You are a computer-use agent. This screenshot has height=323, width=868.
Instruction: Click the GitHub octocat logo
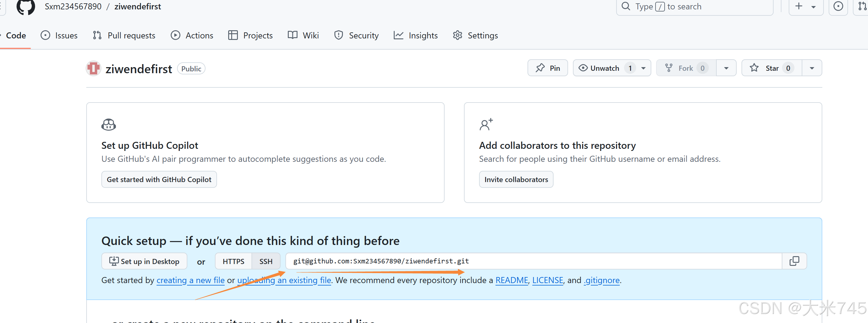click(x=25, y=8)
